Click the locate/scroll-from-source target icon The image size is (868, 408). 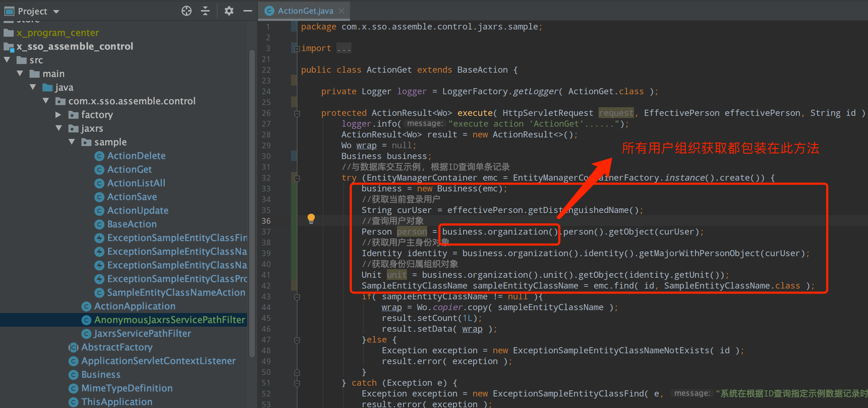point(186,11)
